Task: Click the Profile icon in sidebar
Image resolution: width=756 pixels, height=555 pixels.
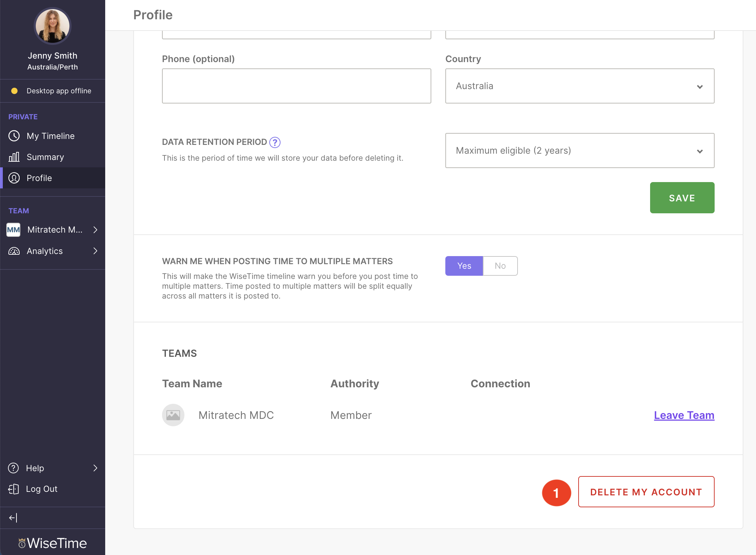Action: (x=14, y=178)
